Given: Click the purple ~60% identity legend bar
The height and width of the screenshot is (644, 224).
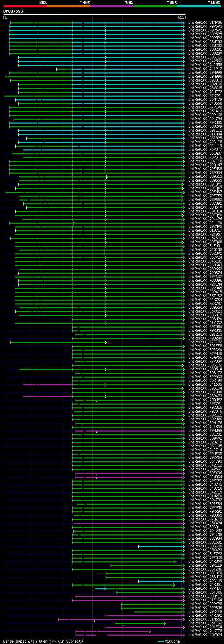Looking at the screenshot, I should 112,6.
